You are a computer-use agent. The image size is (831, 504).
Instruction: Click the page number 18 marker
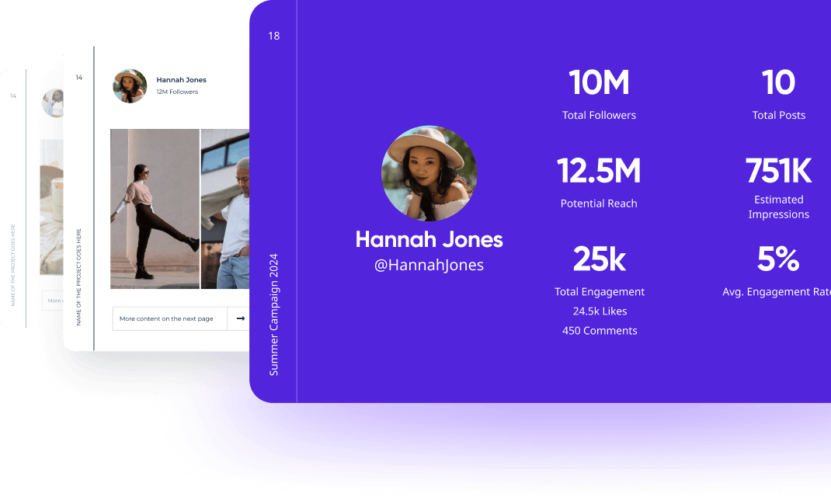tap(273, 36)
